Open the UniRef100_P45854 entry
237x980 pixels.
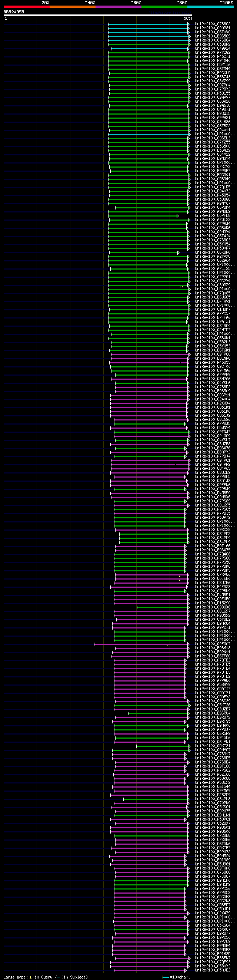pos(213,195)
